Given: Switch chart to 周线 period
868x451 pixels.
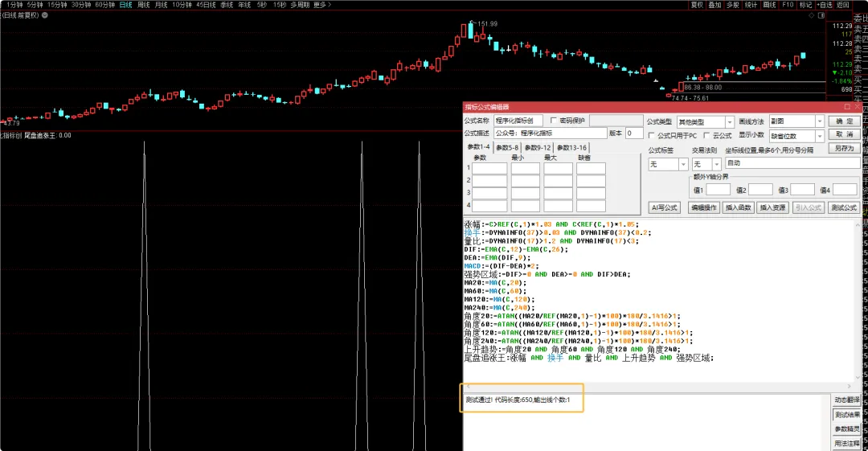Looking at the screenshot, I should pos(143,5).
